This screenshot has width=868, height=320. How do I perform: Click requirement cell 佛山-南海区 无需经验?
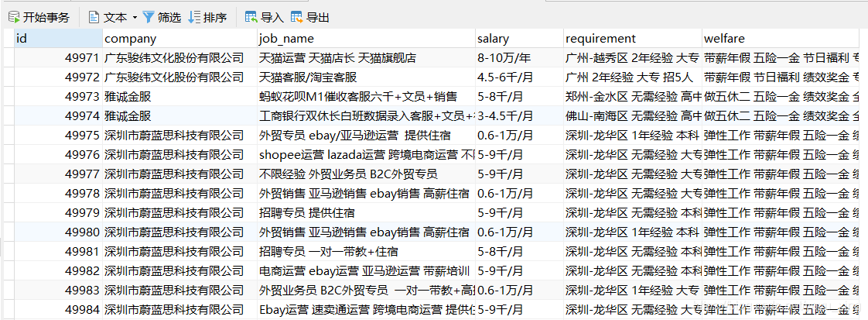633,116
